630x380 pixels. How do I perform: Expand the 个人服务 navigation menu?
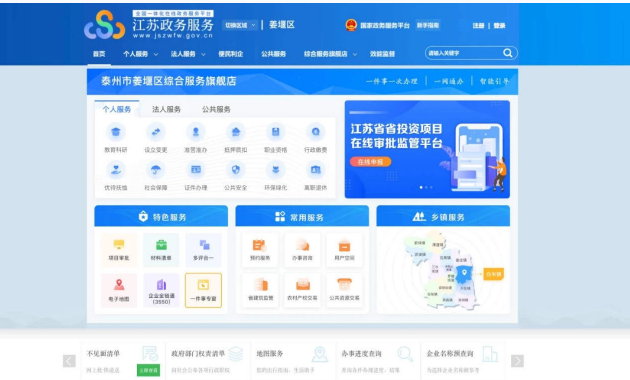point(140,54)
